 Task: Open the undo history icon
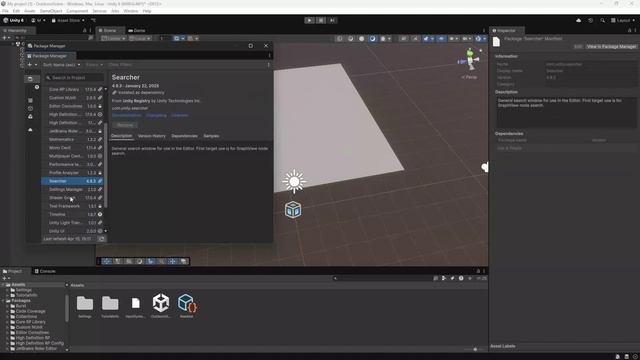click(590, 20)
